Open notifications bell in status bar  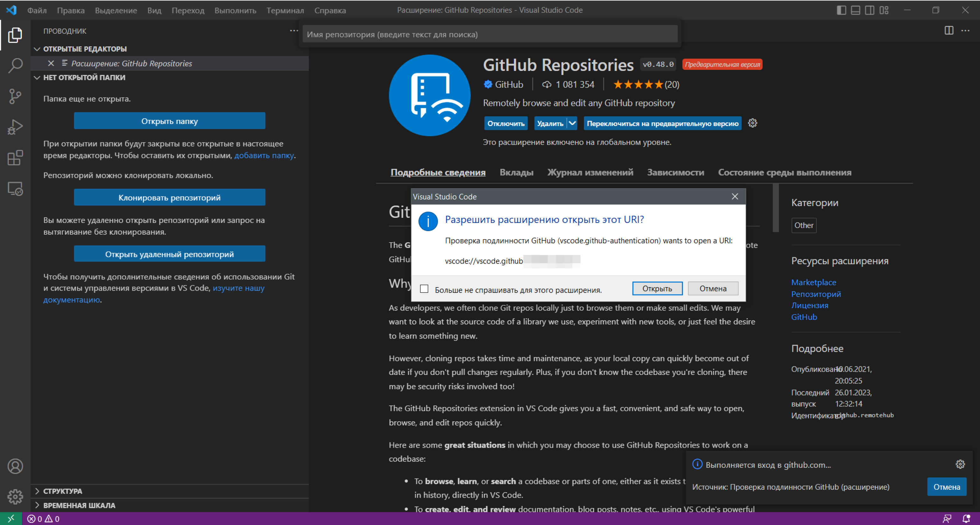click(966, 519)
